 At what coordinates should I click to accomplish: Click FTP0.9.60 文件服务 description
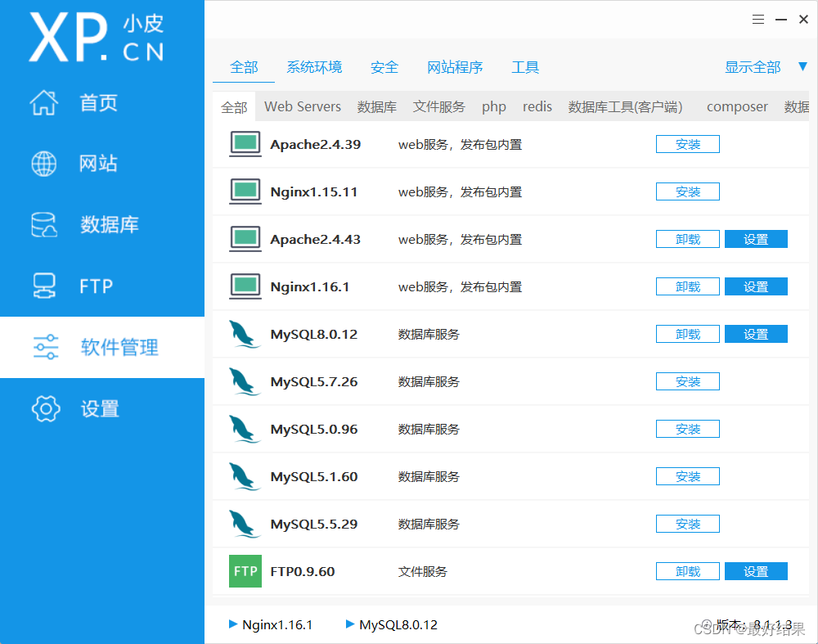(x=423, y=572)
